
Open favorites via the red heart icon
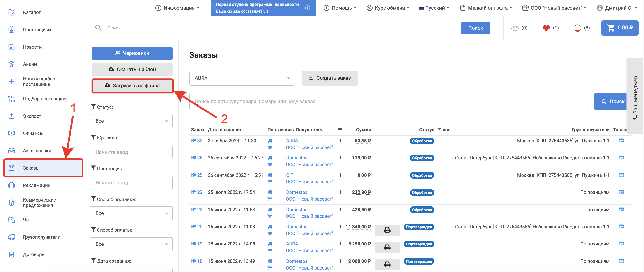pos(546,28)
